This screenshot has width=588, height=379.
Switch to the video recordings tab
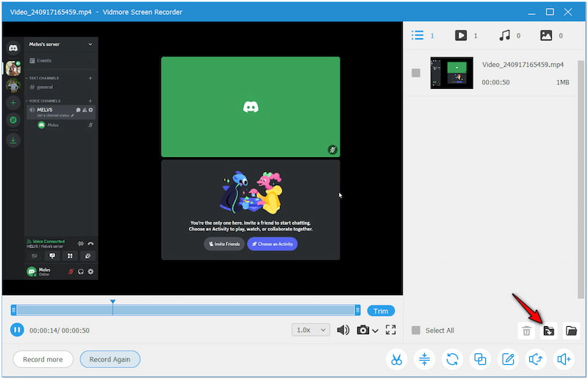click(461, 35)
